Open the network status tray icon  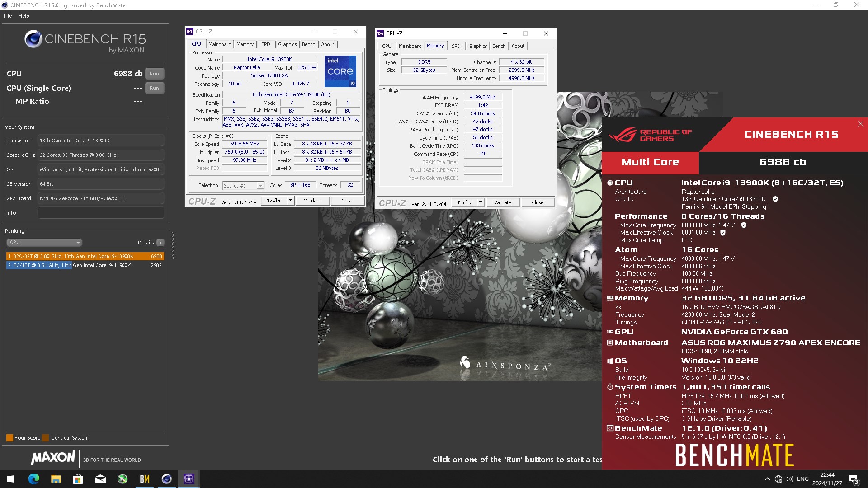[x=778, y=479]
